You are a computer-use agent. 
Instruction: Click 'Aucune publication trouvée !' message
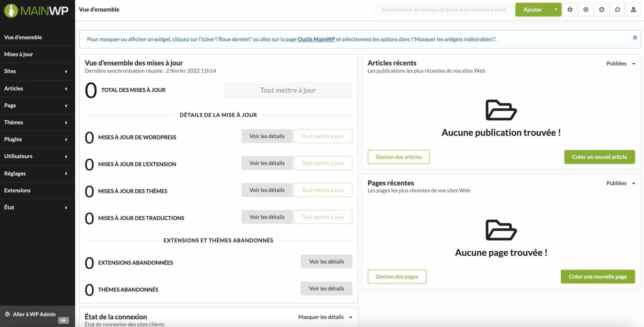click(501, 133)
